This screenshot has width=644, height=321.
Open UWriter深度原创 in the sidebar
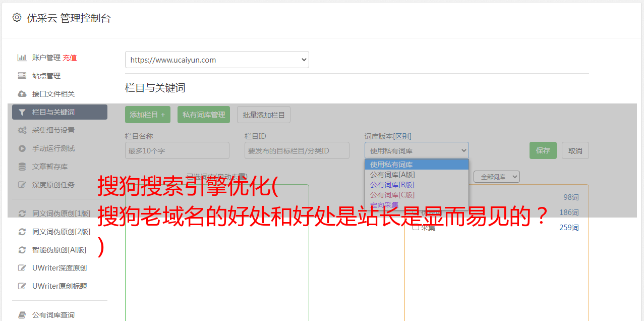click(x=60, y=268)
